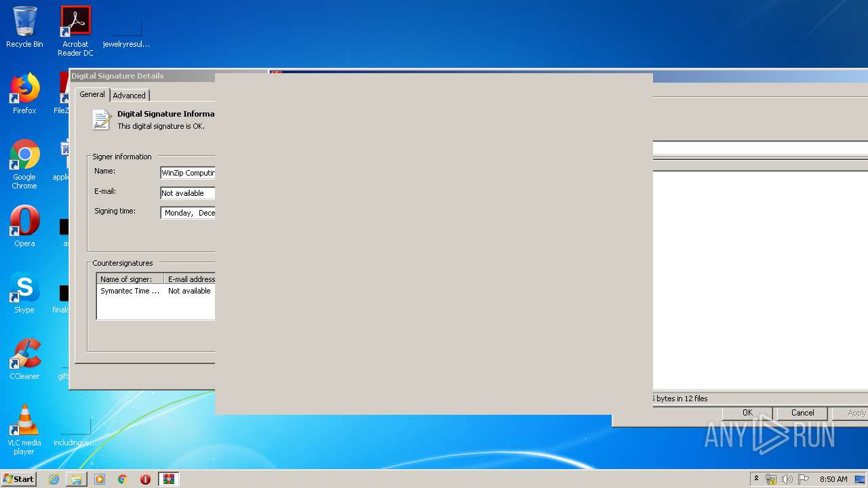Click OK in the background window
The image size is (868, 488).
pyautogui.click(x=747, y=413)
